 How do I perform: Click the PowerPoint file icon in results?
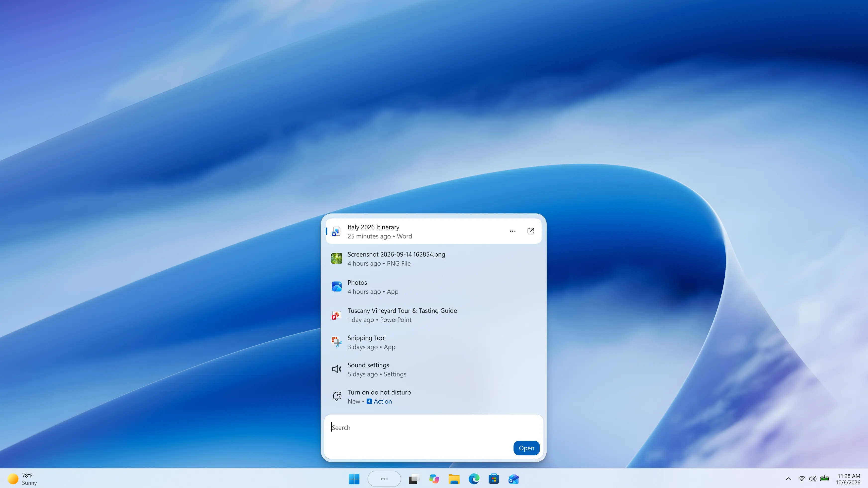[336, 315]
